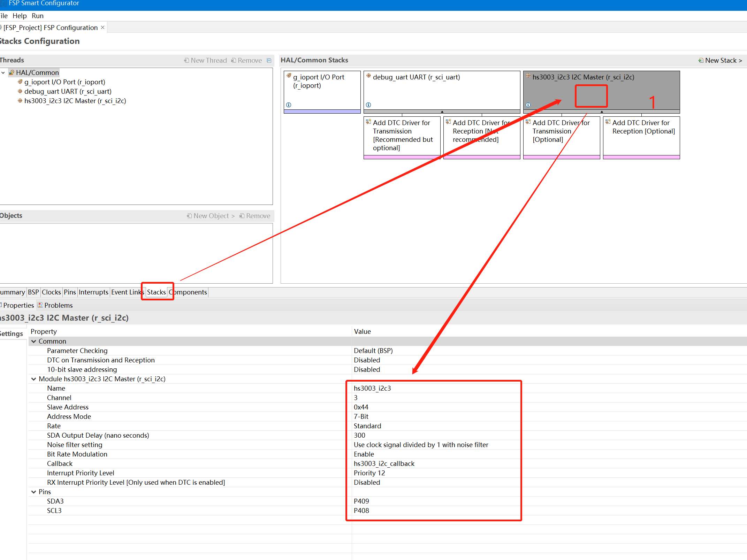Collapse the Pins property group
This screenshot has height=560, width=747.
(x=34, y=492)
